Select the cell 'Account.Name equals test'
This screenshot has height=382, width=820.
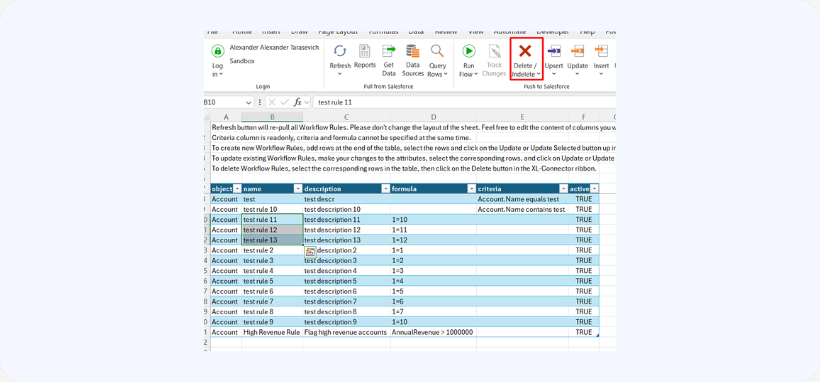pos(522,199)
